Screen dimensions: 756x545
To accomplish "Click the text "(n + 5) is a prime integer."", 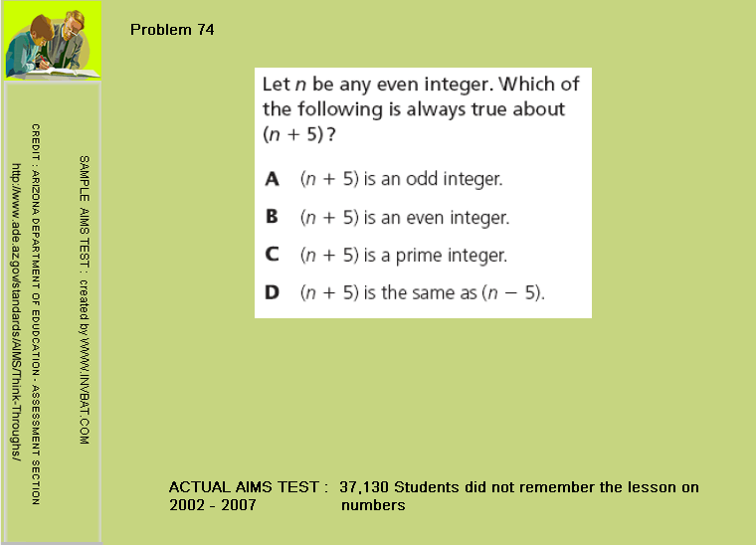I will pyautogui.click(x=404, y=256).
